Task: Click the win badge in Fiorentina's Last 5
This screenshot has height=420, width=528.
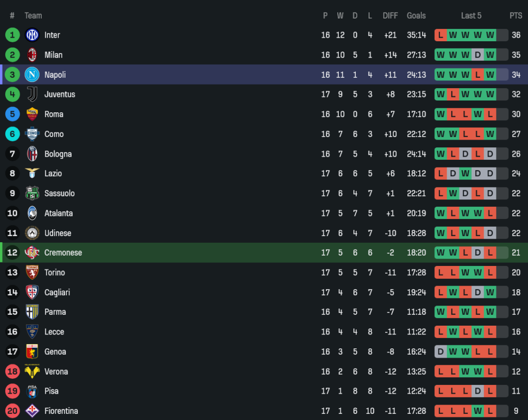Action: (x=478, y=411)
